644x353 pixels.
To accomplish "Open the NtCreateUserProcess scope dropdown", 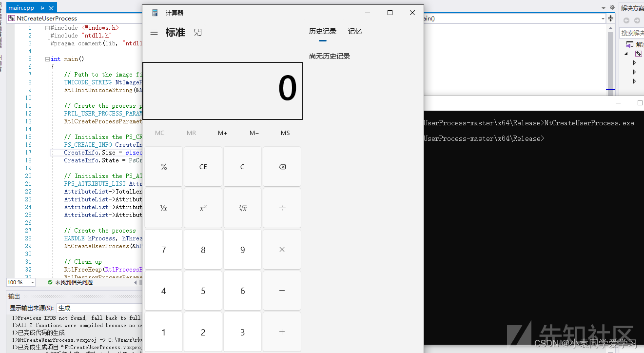I will (75, 19).
